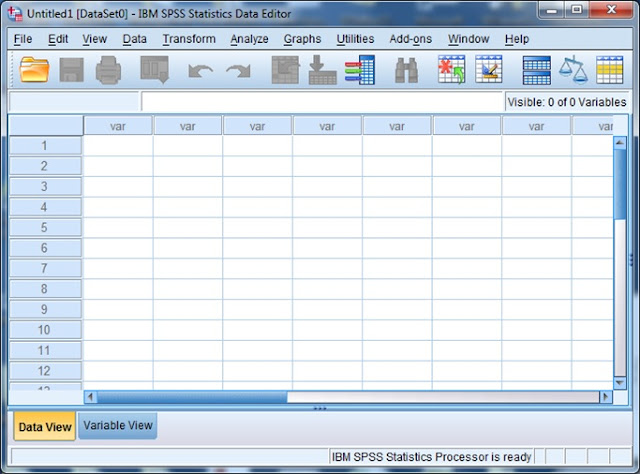Click the horizontal scrollbar left arrow
Viewport: 640px width, 474px height.
click(x=91, y=397)
